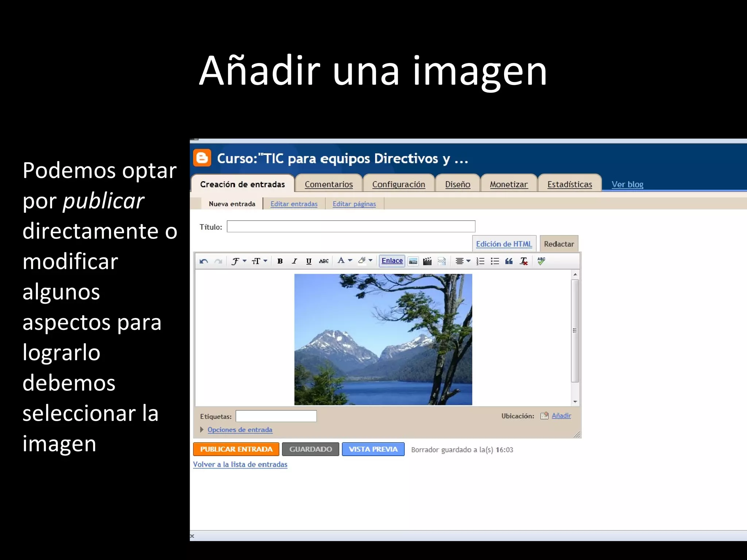Select the Nueva entrada subtab
This screenshot has height=560, width=747.
tap(232, 204)
